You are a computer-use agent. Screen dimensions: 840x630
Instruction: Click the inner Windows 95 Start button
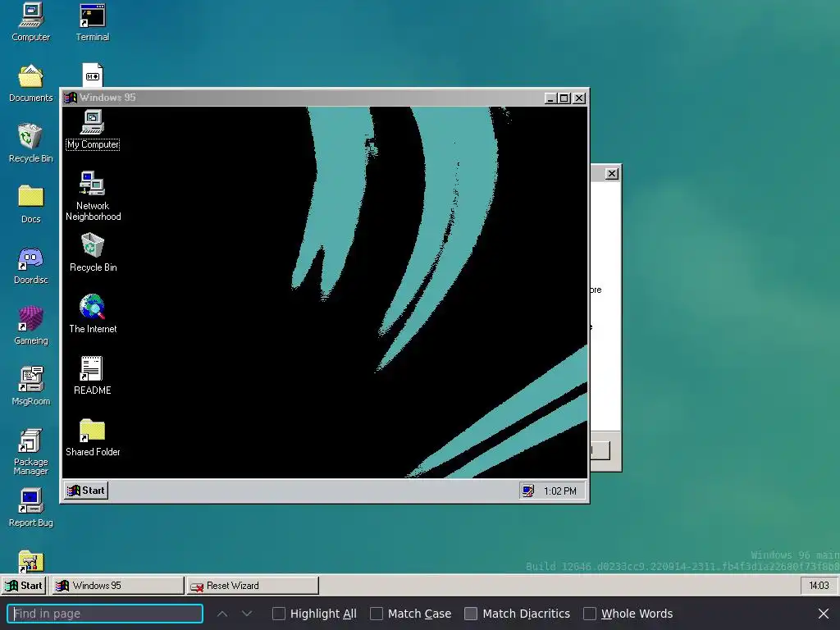click(86, 491)
